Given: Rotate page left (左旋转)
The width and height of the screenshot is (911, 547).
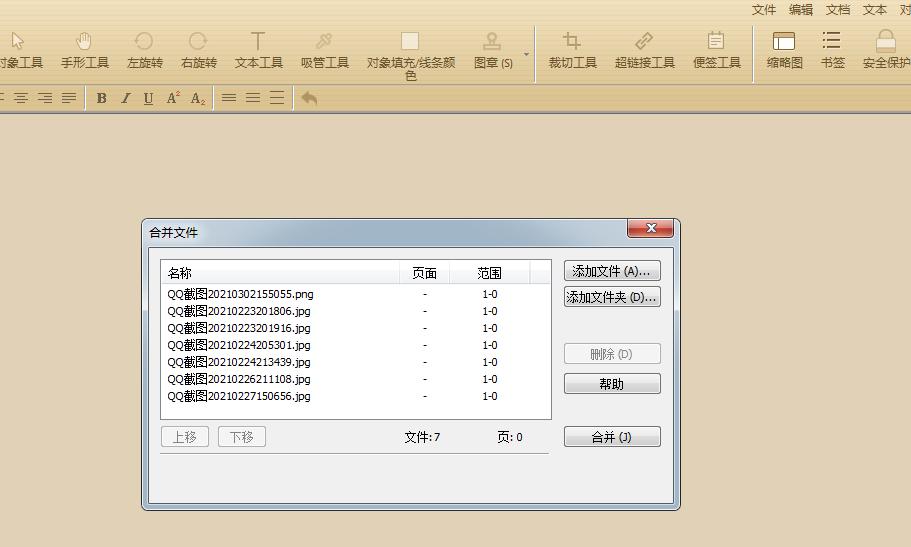Looking at the screenshot, I should [x=144, y=50].
